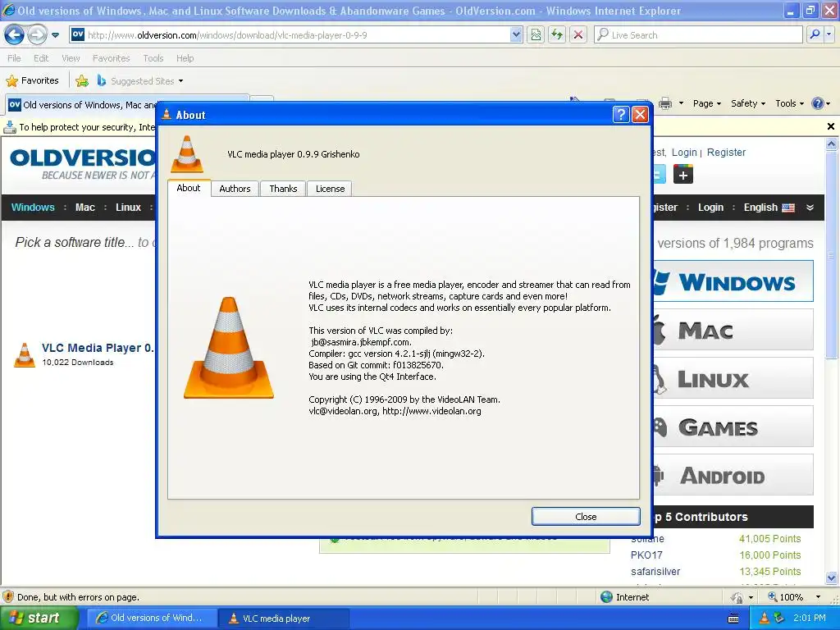Screen dimensions: 840x630
Task: Click the VLC cone icon beside download link
Action: 24,354
